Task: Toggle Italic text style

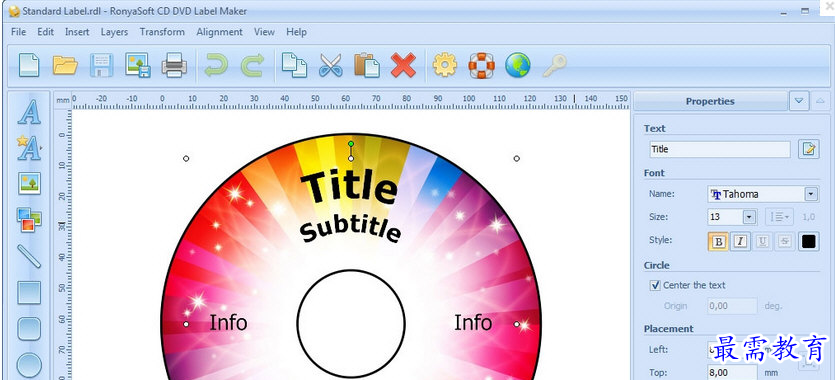Action: point(740,242)
